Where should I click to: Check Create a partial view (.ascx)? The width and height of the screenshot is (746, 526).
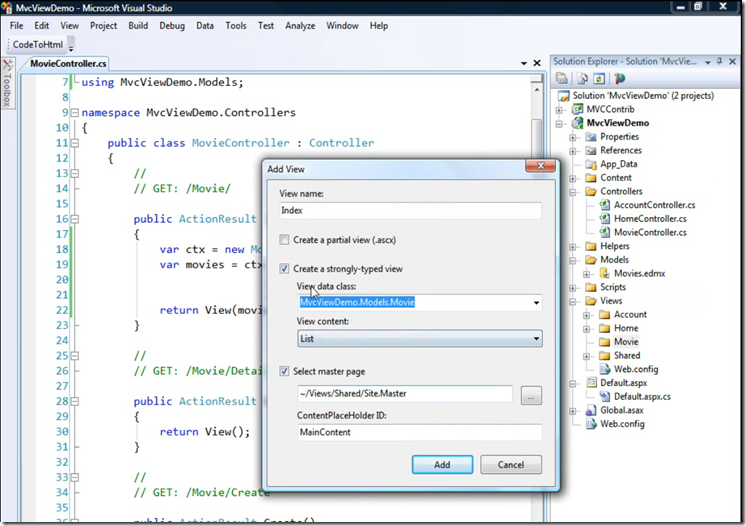pyautogui.click(x=284, y=240)
